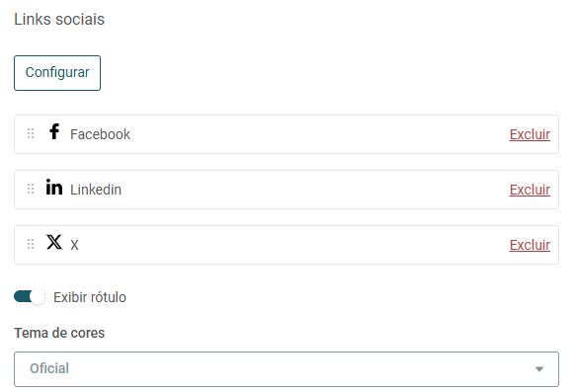Click the arrow in the Oficial combo box

(x=538, y=369)
